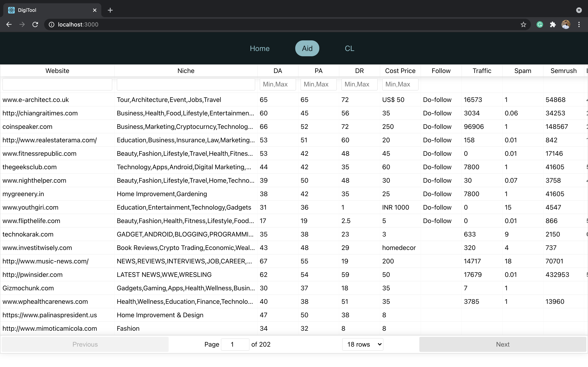Open the three-dot browser menu
This screenshot has width=588, height=367.
point(579,24)
